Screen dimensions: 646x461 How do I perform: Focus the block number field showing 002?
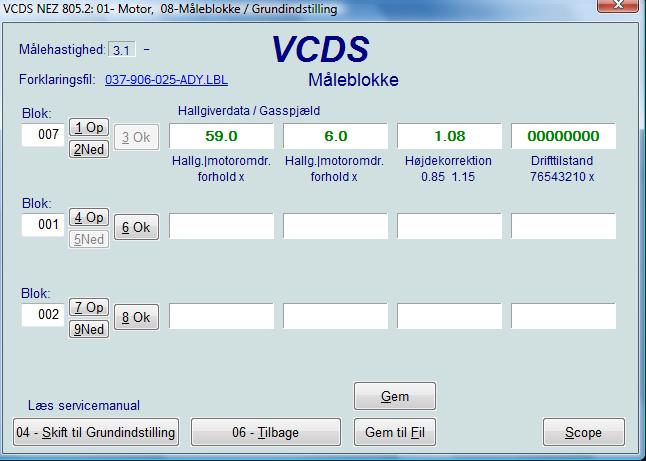pos(43,316)
